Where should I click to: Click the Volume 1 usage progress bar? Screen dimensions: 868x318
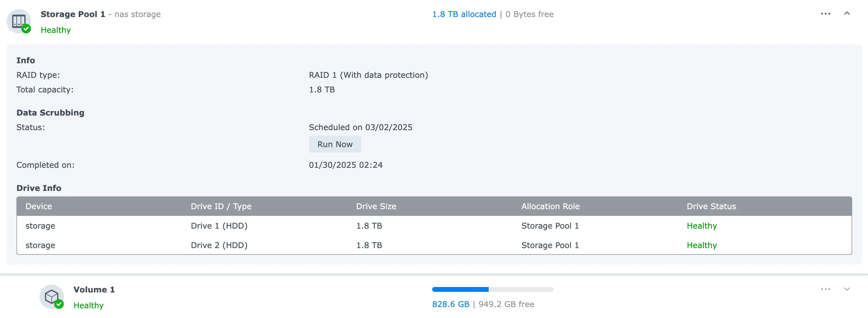[493, 289]
